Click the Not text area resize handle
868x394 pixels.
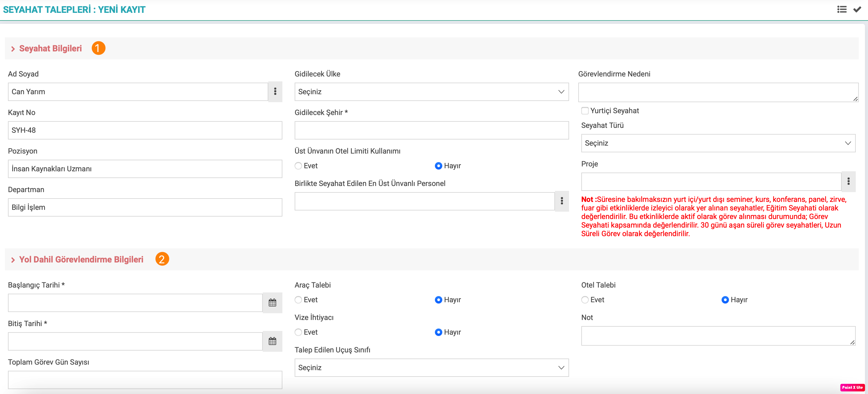(x=852, y=343)
